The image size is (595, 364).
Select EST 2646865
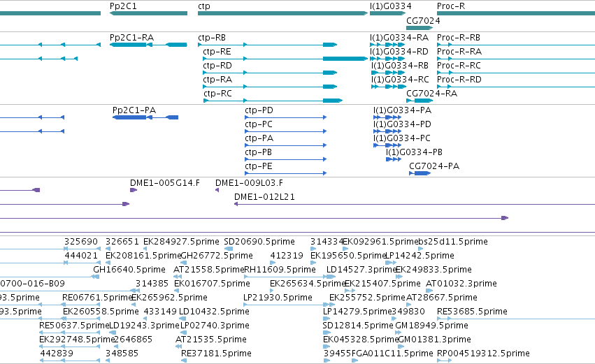[x=133, y=340]
